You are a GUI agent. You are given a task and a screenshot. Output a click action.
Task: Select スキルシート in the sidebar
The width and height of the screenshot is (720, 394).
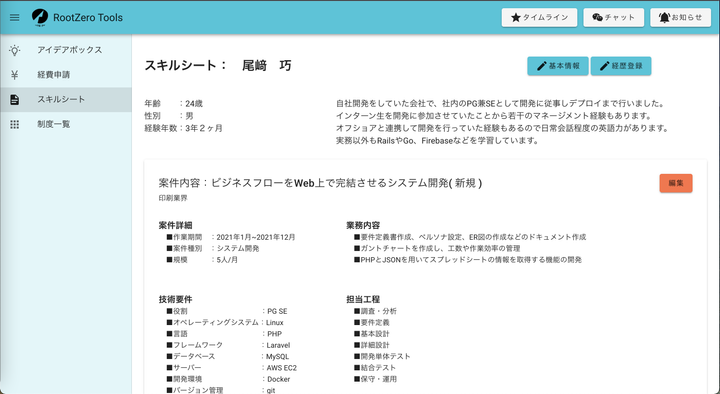pos(66,100)
